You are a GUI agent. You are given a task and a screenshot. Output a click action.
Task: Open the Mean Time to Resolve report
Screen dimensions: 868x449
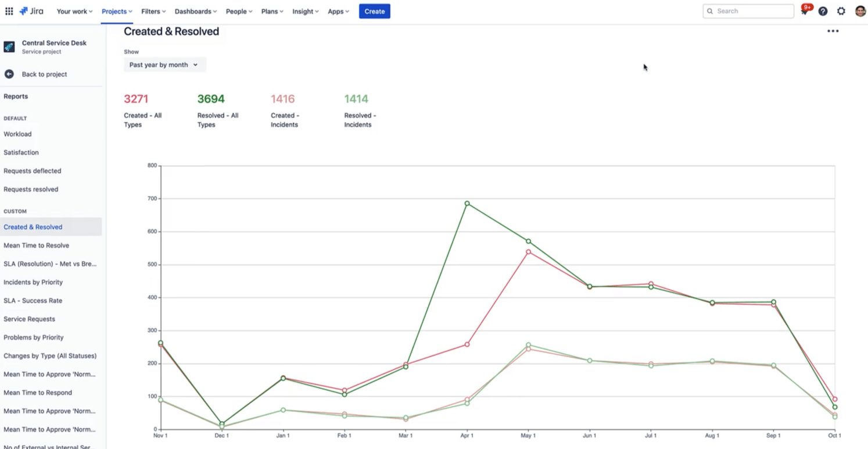(36, 245)
